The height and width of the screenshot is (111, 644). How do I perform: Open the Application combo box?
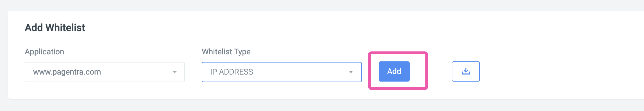coord(105,72)
